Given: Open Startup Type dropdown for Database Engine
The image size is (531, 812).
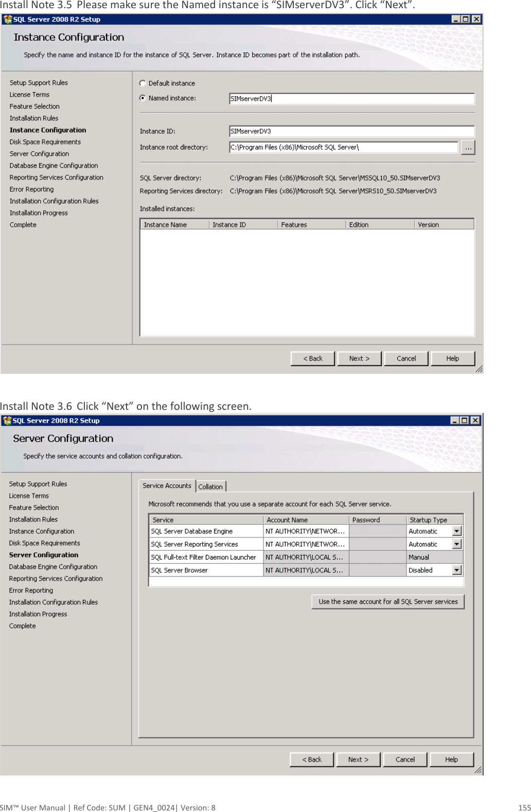Looking at the screenshot, I should (x=457, y=531).
